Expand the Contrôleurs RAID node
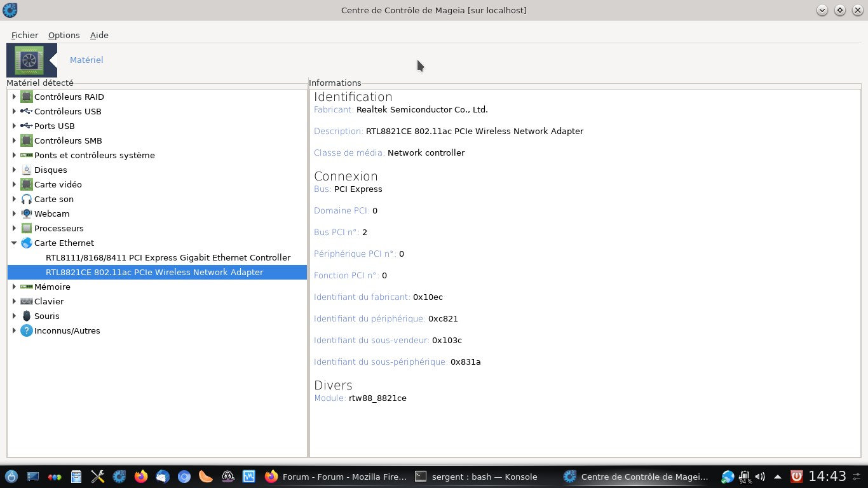 [x=14, y=97]
